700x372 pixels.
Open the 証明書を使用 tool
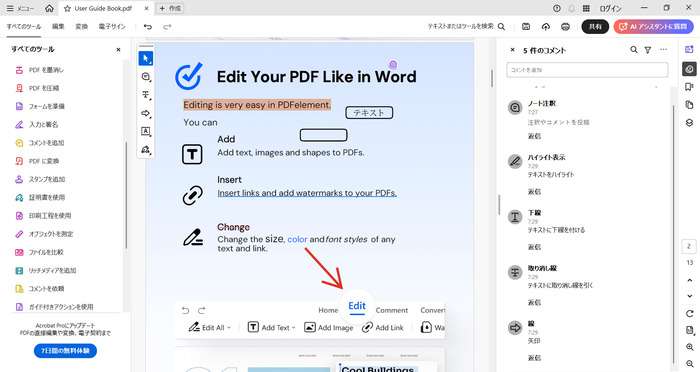click(40, 197)
